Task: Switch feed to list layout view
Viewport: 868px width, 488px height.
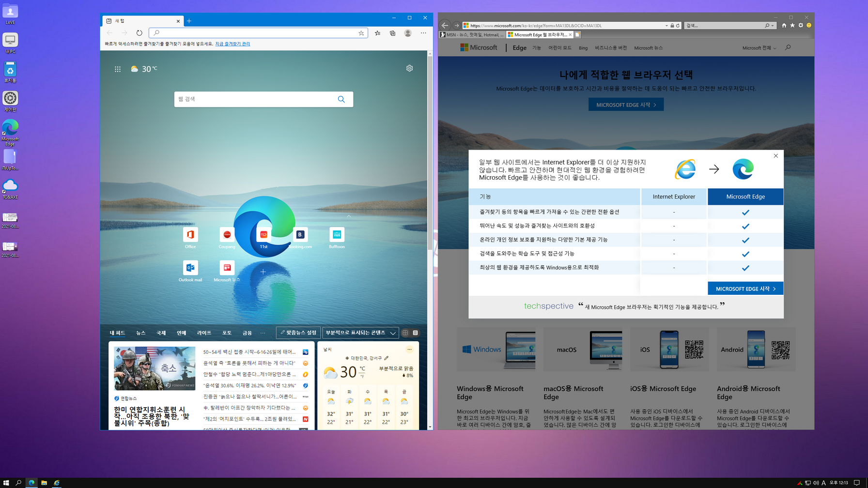Action: coord(416,333)
